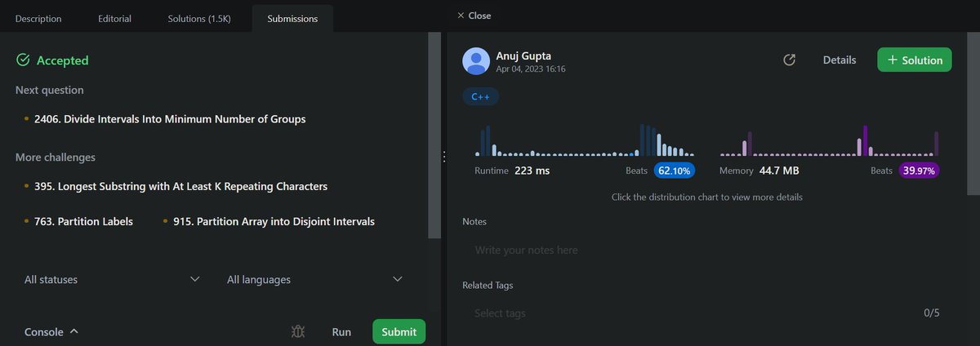Image resolution: width=980 pixels, height=346 pixels.
Task: Focus the notes text field
Action: point(706,251)
